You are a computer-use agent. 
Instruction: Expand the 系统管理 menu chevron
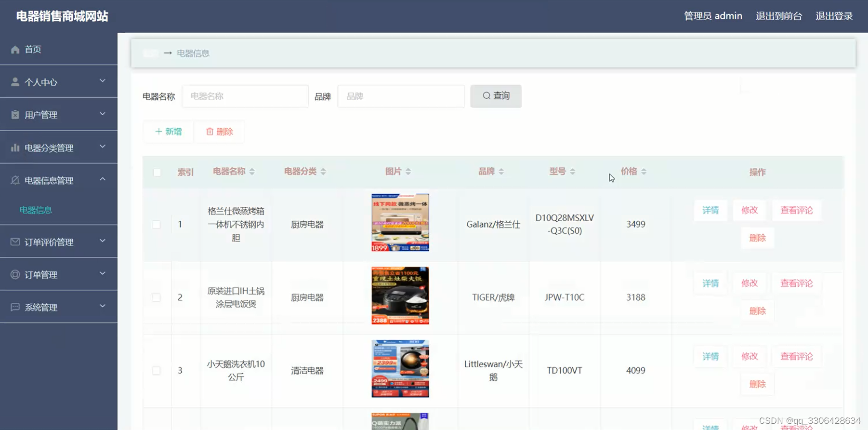[x=102, y=306]
